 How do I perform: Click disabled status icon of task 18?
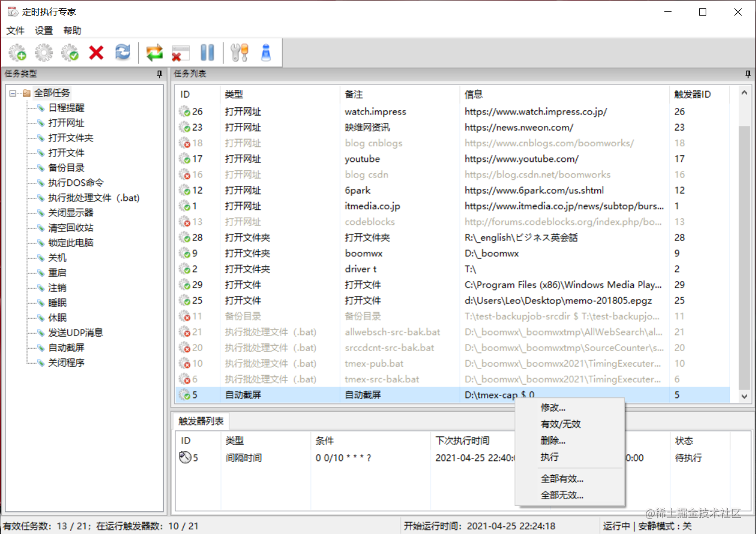[x=185, y=143]
